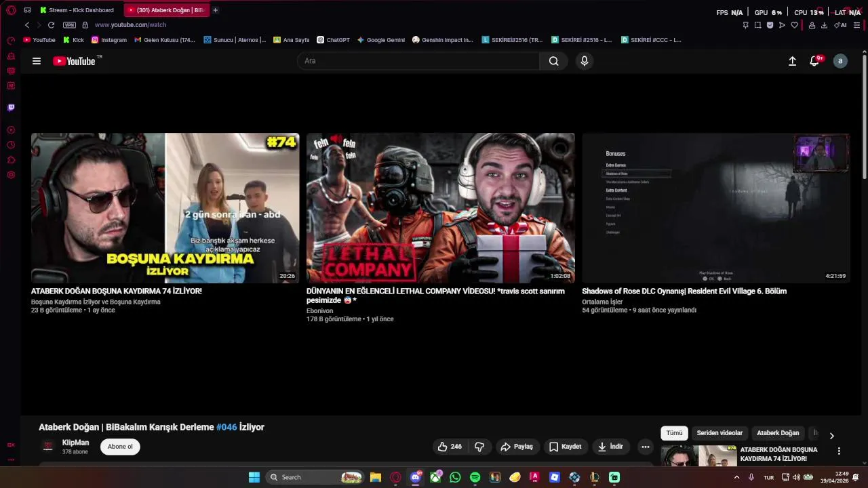This screenshot has width=868, height=488.
Task: Open more actions three-dot menu
Action: (x=645, y=447)
